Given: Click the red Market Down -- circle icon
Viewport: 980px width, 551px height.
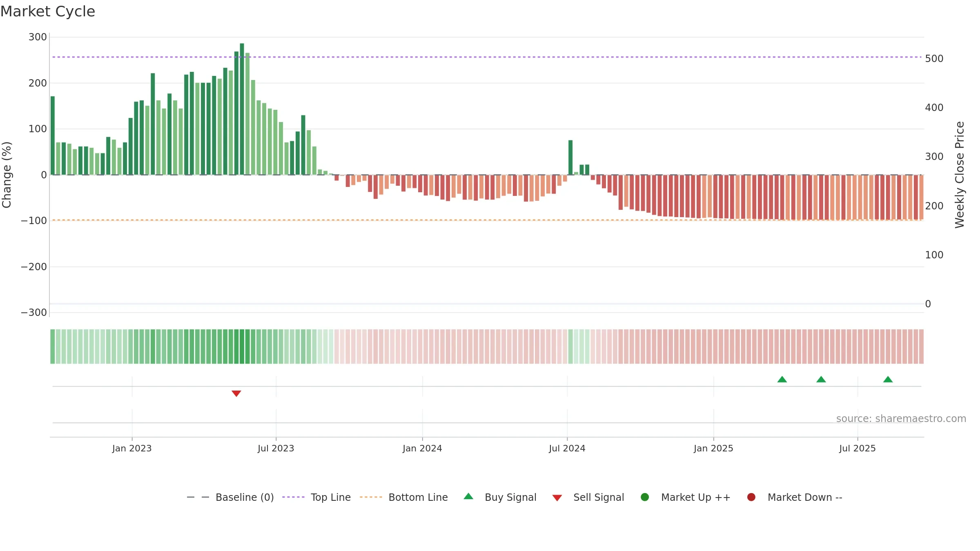Looking at the screenshot, I should [x=751, y=497].
